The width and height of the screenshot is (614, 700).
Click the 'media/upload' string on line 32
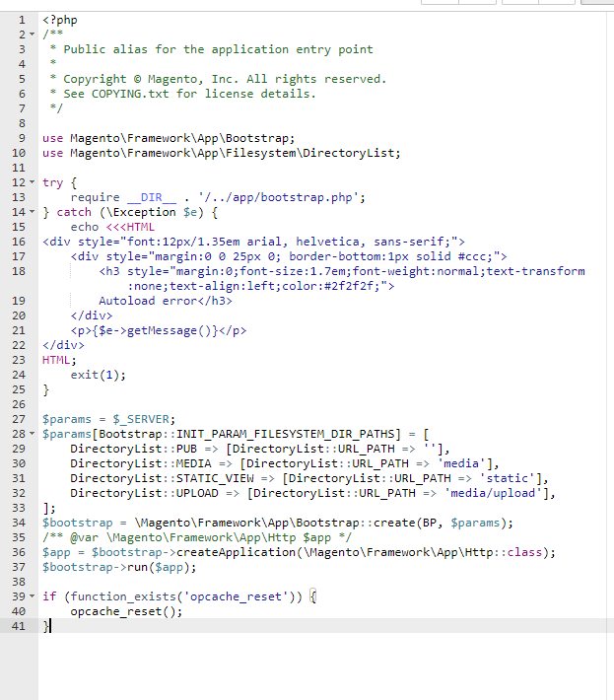coord(493,493)
